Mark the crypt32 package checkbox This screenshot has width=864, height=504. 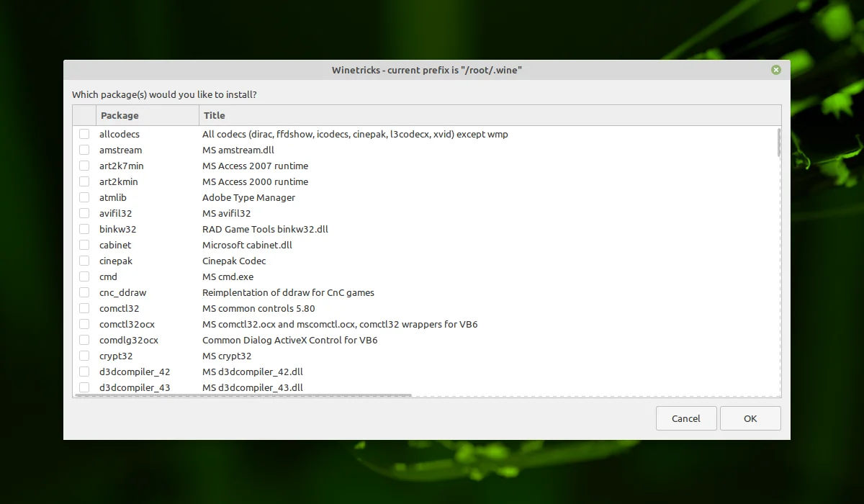point(84,356)
